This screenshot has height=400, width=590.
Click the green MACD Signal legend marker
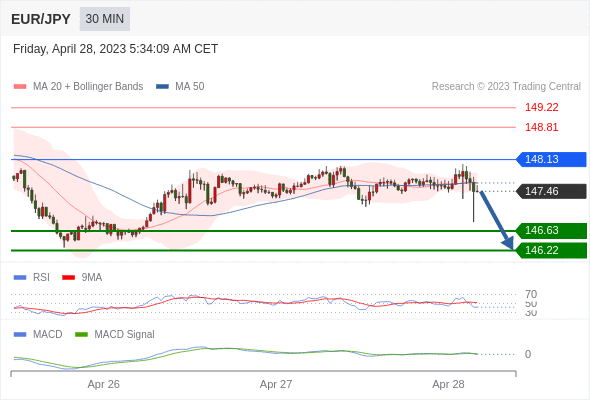pos(81,334)
